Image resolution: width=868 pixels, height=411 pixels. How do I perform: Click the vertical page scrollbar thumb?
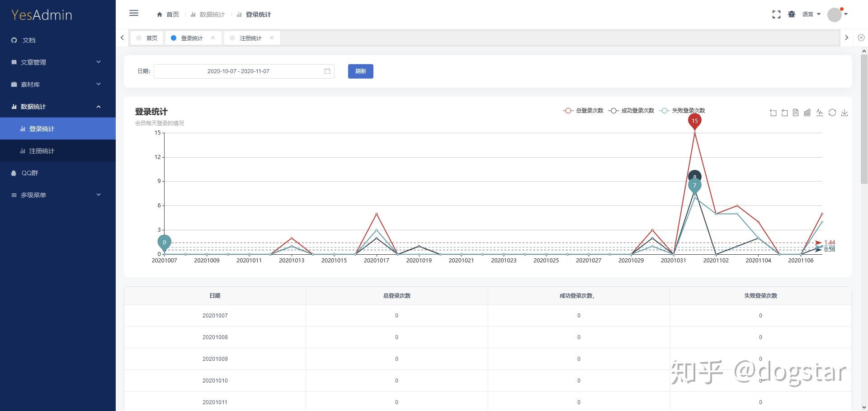[864, 119]
